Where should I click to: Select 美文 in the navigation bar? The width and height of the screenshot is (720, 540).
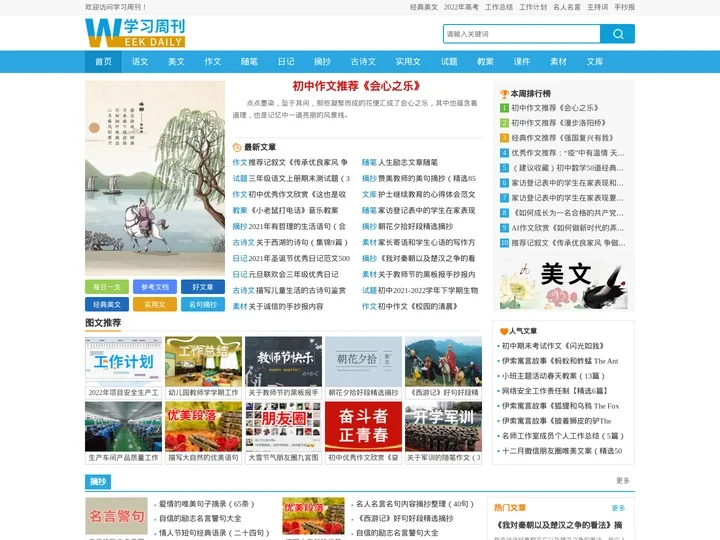pos(176,62)
